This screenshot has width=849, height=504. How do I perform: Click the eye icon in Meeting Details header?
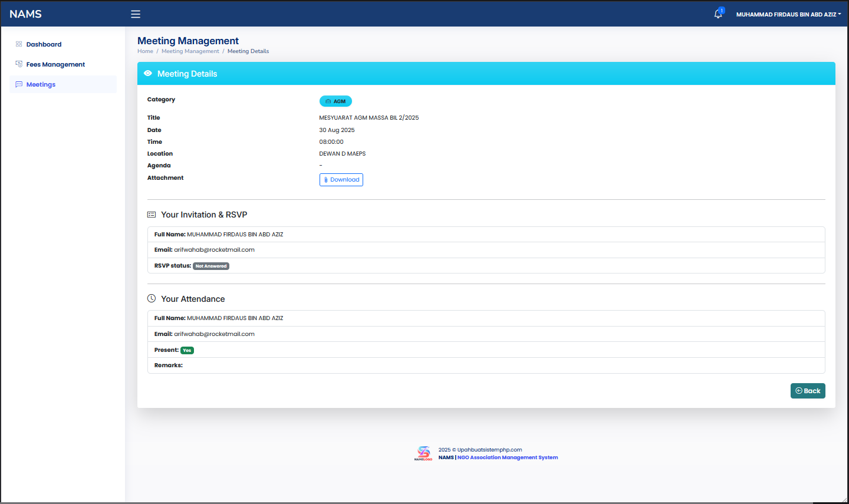click(x=148, y=74)
